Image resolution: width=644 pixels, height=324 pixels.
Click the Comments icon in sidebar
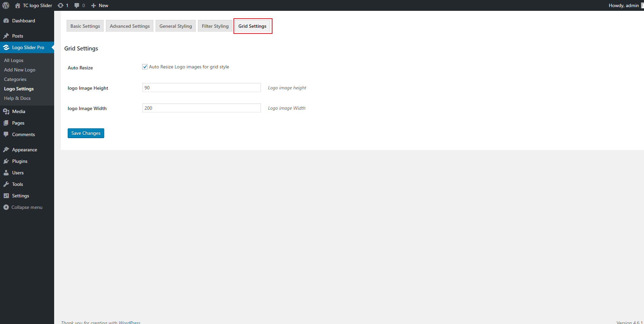click(6, 134)
